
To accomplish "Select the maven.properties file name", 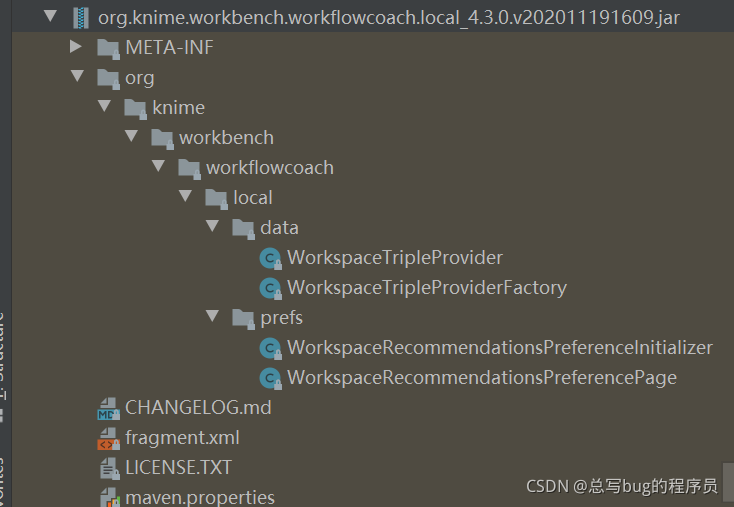I will pyautogui.click(x=200, y=497).
